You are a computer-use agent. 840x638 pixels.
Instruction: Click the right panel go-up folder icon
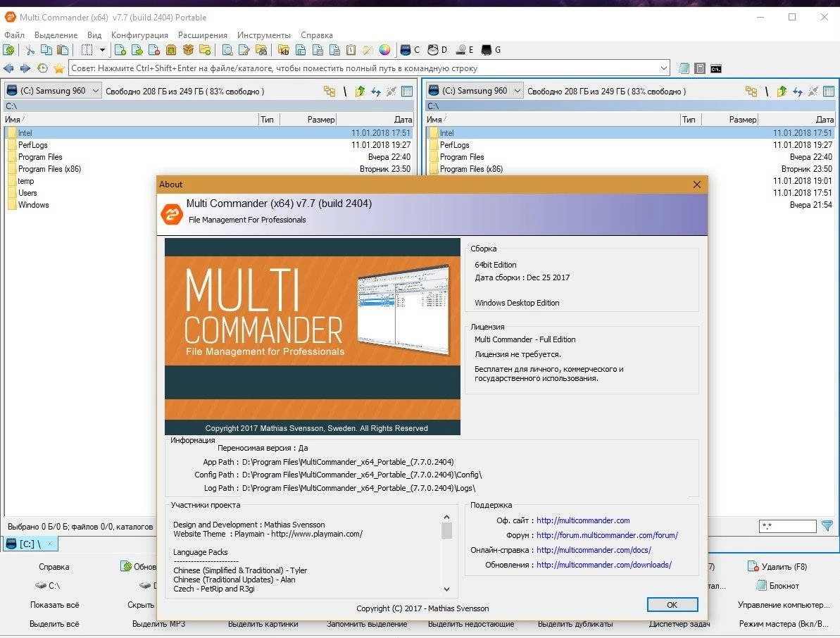point(782,91)
